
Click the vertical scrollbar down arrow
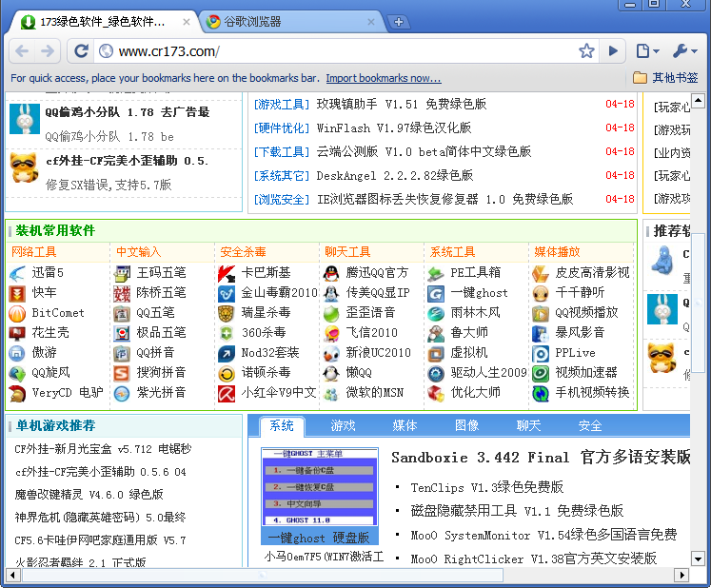point(698,559)
